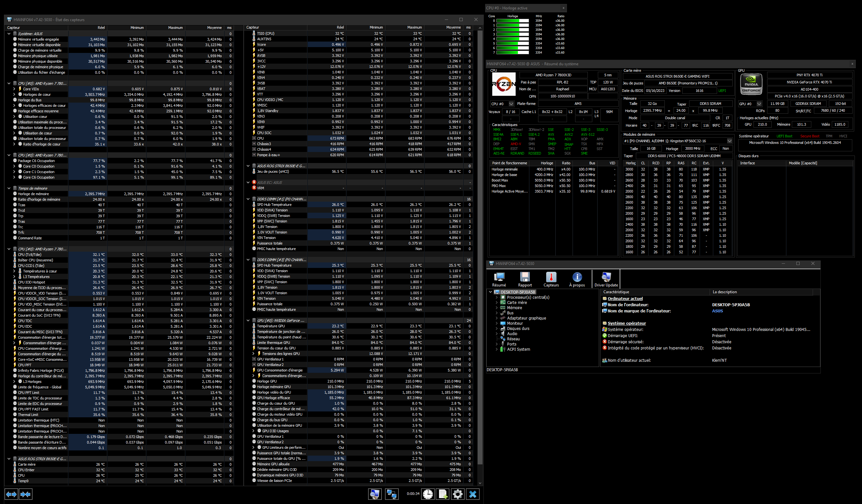Close the Résumé du système window
Image resolution: width=862 pixels, height=504 pixels.
click(852, 64)
